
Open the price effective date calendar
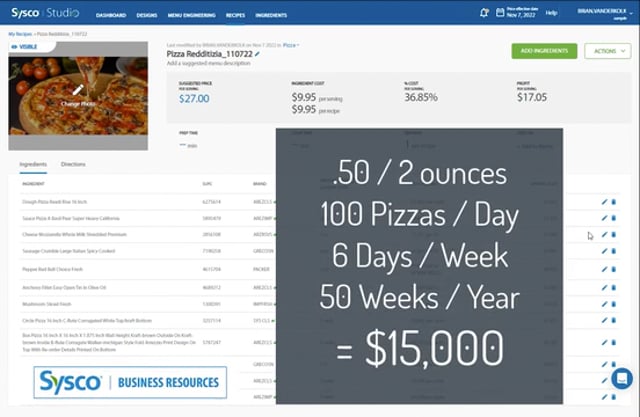click(500, 13)
